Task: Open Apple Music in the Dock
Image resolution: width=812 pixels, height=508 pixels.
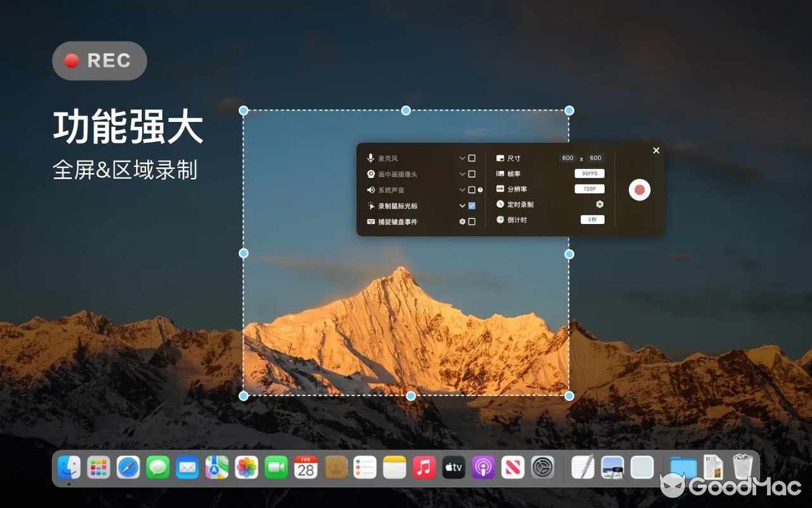Action: click(424, 468)
